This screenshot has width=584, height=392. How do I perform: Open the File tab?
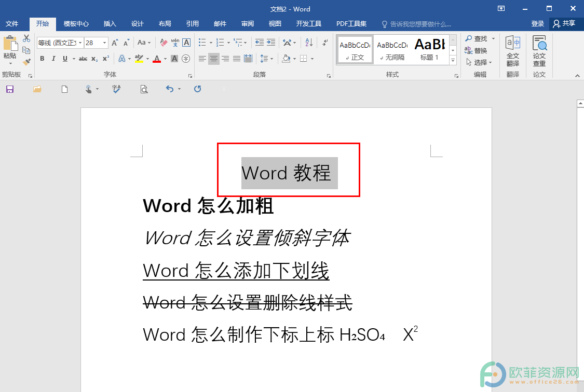pyautogui.click(x=12, y=24)
